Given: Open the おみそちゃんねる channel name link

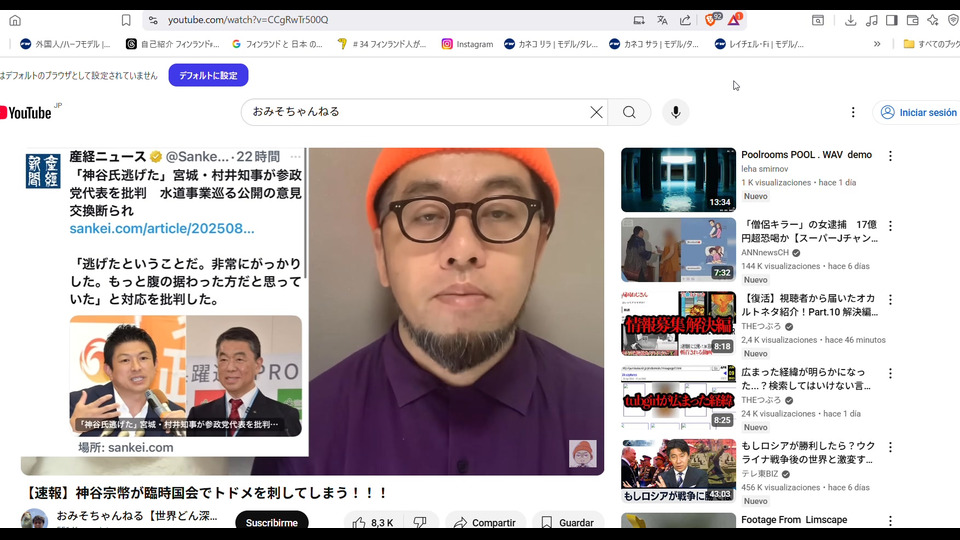Looking at the screenshot, I should [x=137, y=516].
